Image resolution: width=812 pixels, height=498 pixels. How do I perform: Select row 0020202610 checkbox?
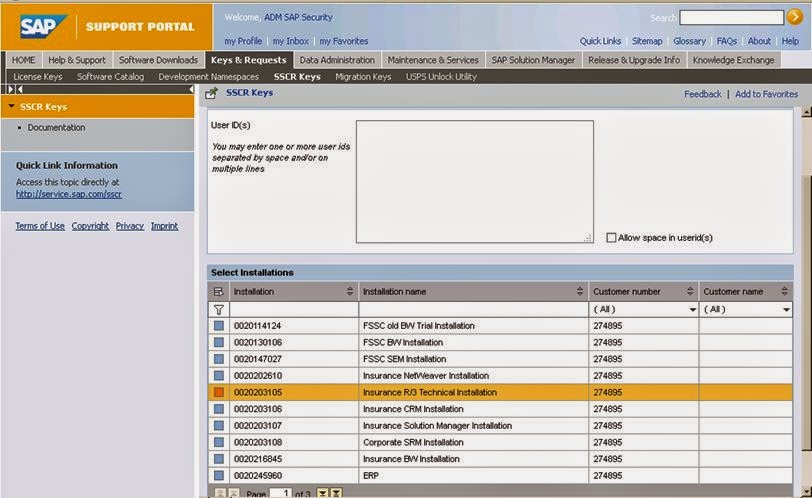pos(219,375)
